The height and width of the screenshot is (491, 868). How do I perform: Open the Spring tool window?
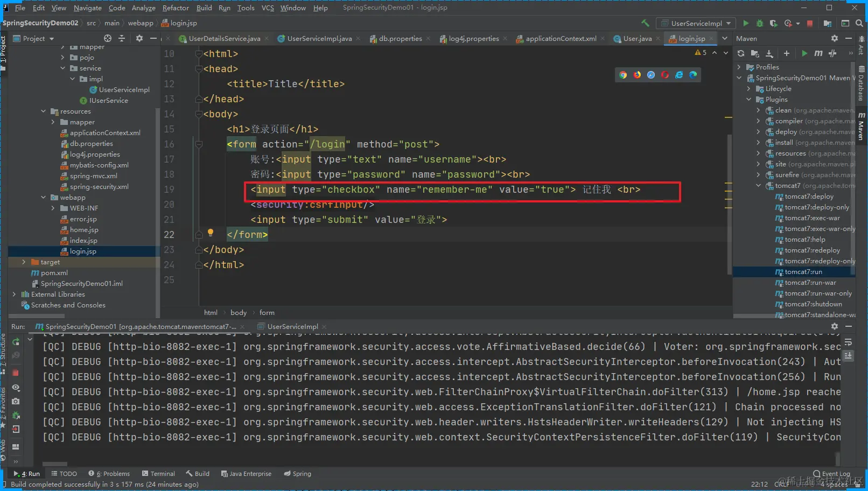pos(297,474)
